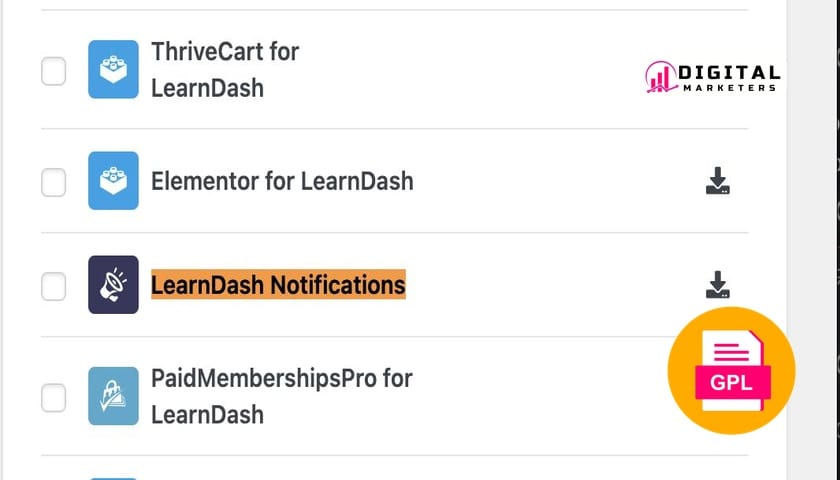Click the word LearnDash under PaidMembershipsPro
The height and width of the screenshot is (480, 840).
pyautogui.click(x=207, y=415)
